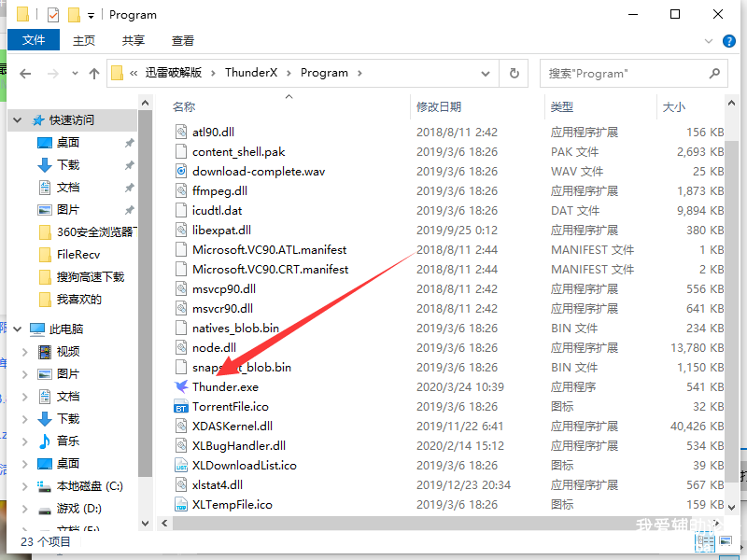The height and width of the screenshot is (560, 747).
Task: Select the XLBugHandler.dll file
Action: (x=239, y=446)
